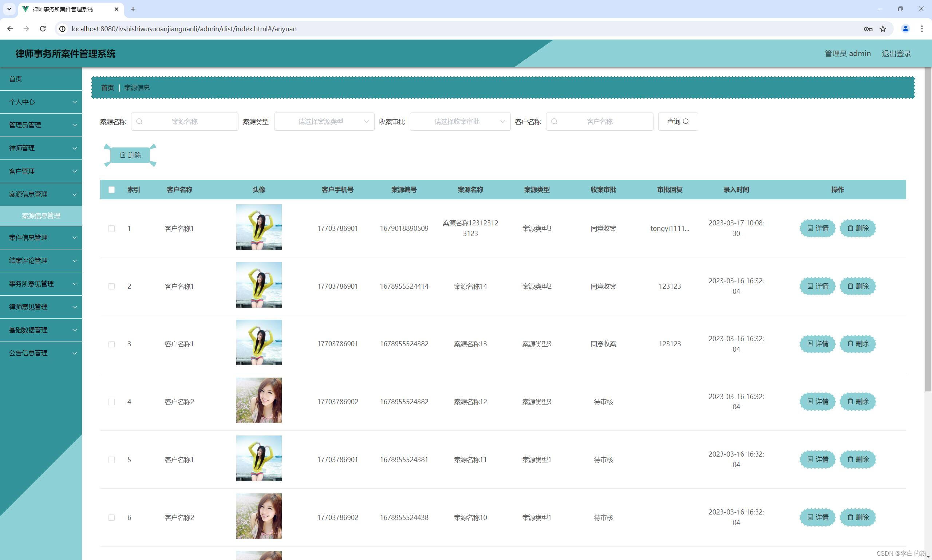Reload the page using browser refresh icon
Screen dimensions: 932x560
(43, 29)
